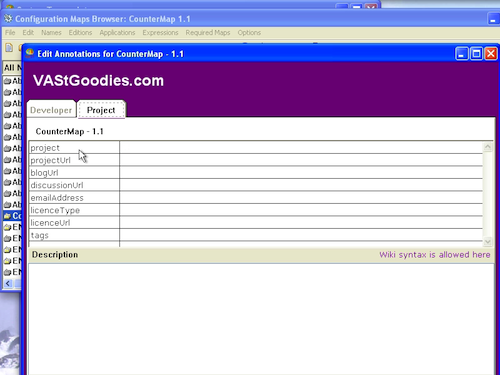
Task: Click inside the Description text area
Action: pyautogui.click(x=261, y=319)
